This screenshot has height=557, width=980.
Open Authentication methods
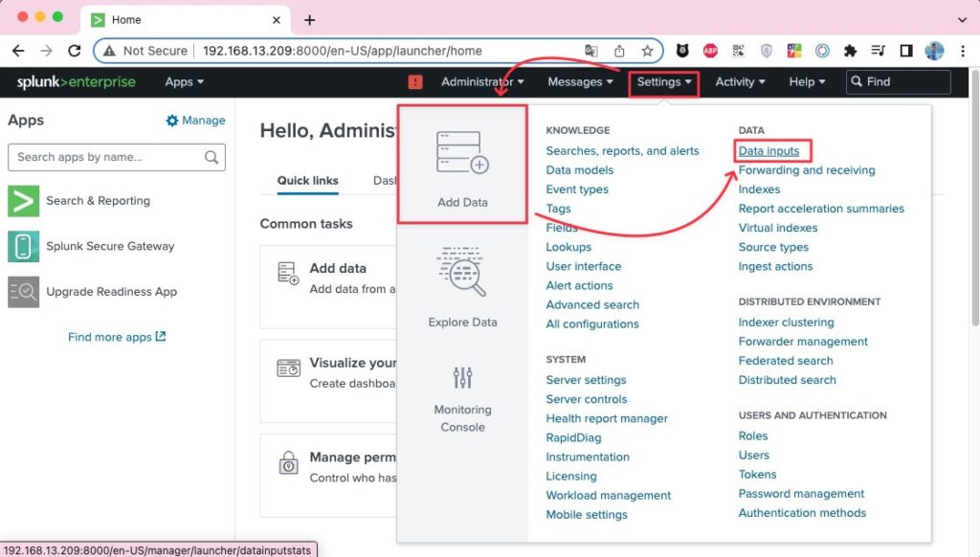coord(803,513)
